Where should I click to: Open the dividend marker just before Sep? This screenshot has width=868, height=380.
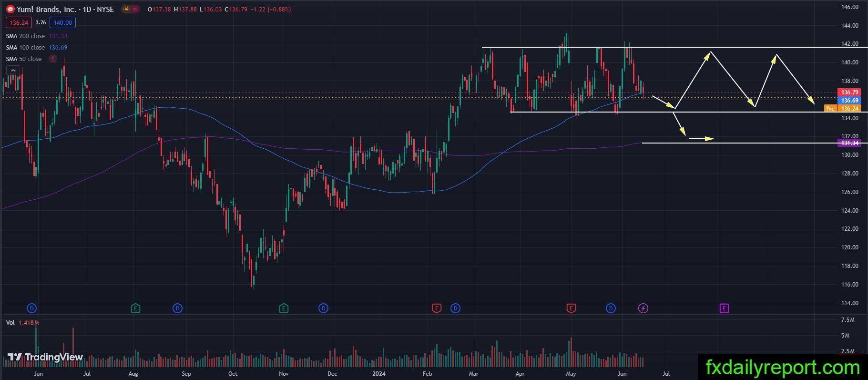point(177,308)
